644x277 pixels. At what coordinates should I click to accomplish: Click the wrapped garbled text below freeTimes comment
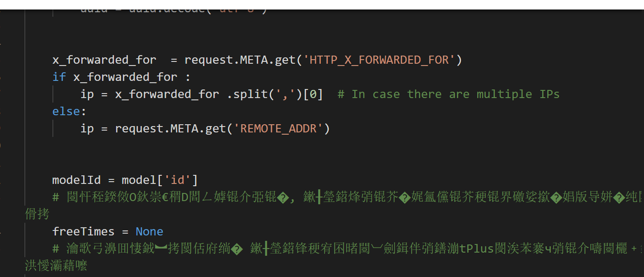pos(56,266)
